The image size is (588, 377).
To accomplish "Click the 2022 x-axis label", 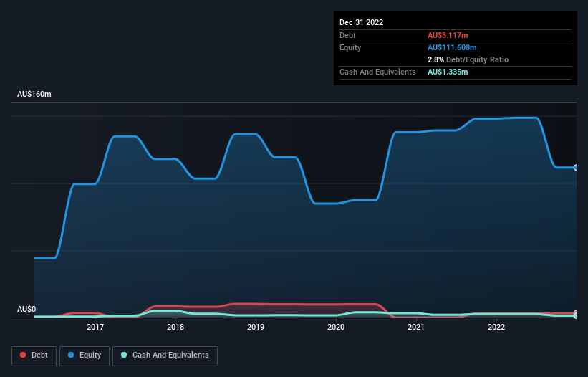I will click(496, 327).
